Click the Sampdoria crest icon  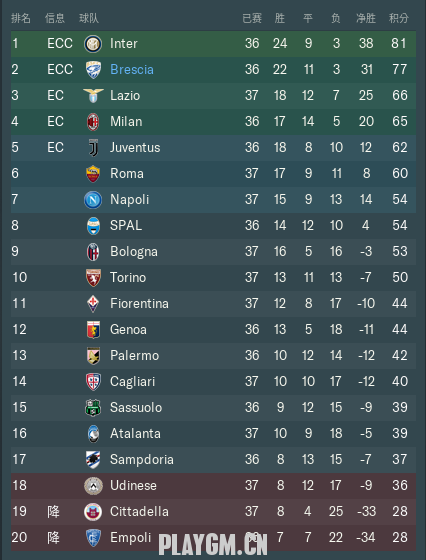click(x=93, y=460)
